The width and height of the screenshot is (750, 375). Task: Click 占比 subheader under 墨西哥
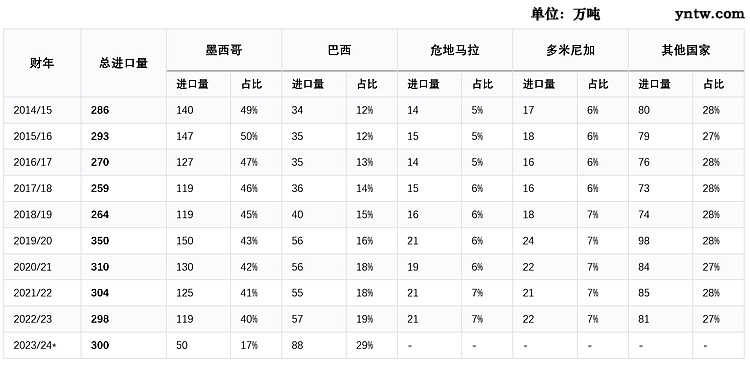click(x=252, y=84)
